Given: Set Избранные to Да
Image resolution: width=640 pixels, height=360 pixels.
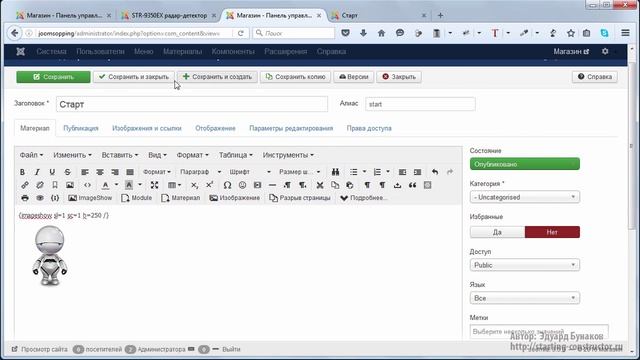Looking at the screenshot, I should tap(497, 232).
